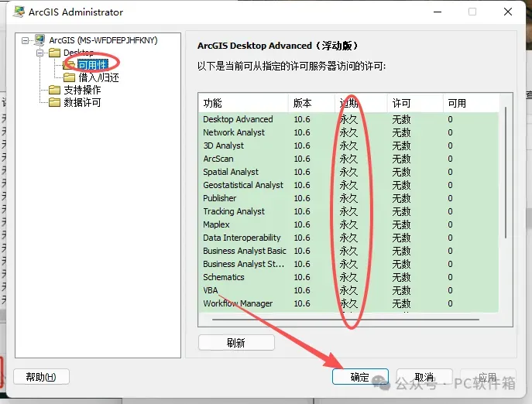Click the 确定 button to confirm

click(360, 376)
